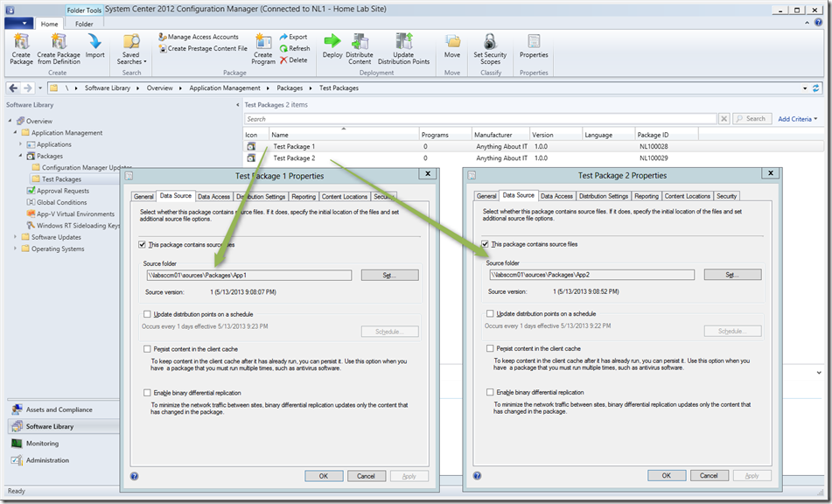Click the Search button beside search box
The height and width of the screenshot is (504, 832).
coord(751,119)
